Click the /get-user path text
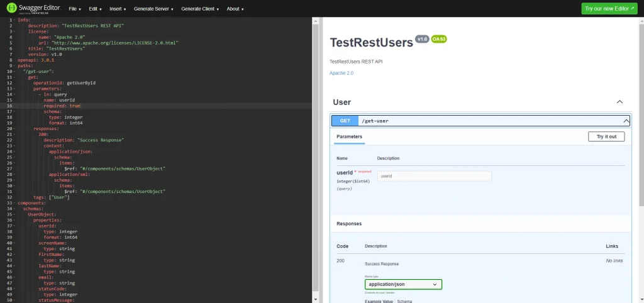The width and height of the screenshot is (644, 303). click(x=375, y=121)
